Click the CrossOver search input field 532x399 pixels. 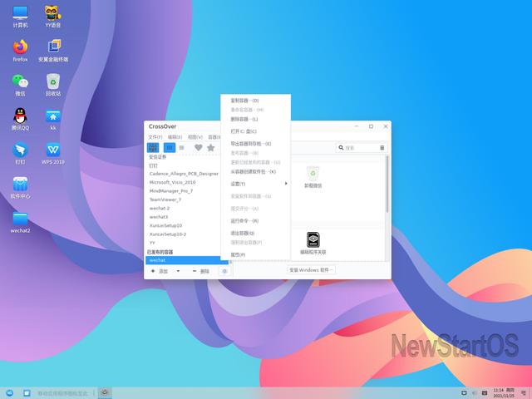point(362,148)
